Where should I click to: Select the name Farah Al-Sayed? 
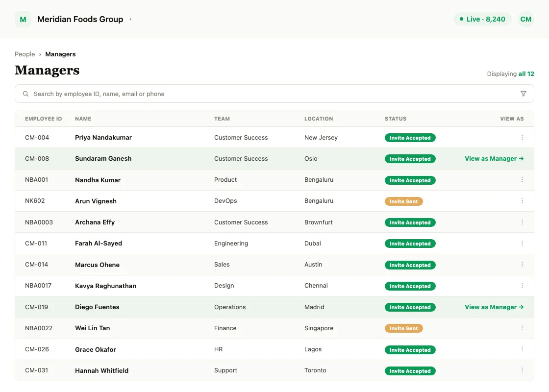click(x=99, y=243)
